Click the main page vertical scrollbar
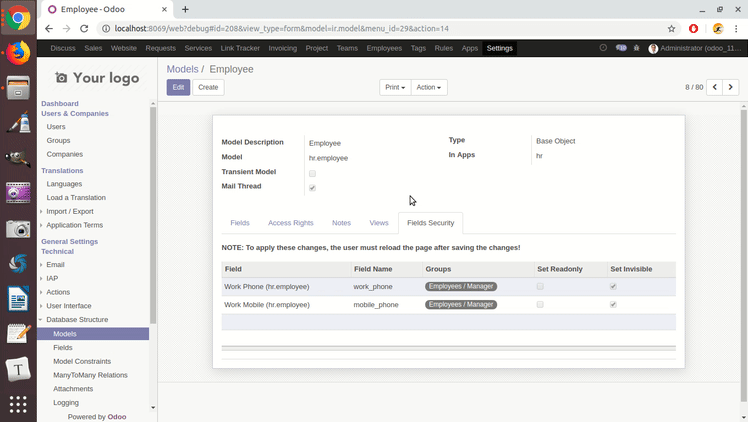 (x=743, y=255)
